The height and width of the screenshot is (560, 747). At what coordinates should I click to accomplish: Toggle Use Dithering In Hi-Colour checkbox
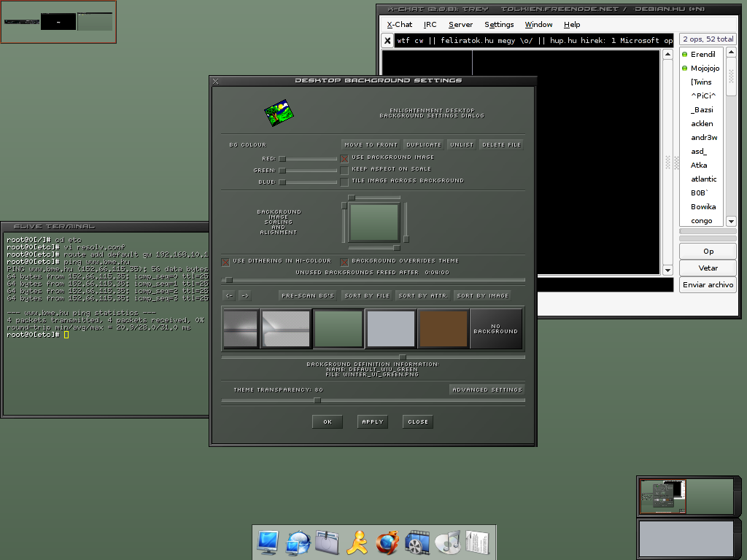225,262
